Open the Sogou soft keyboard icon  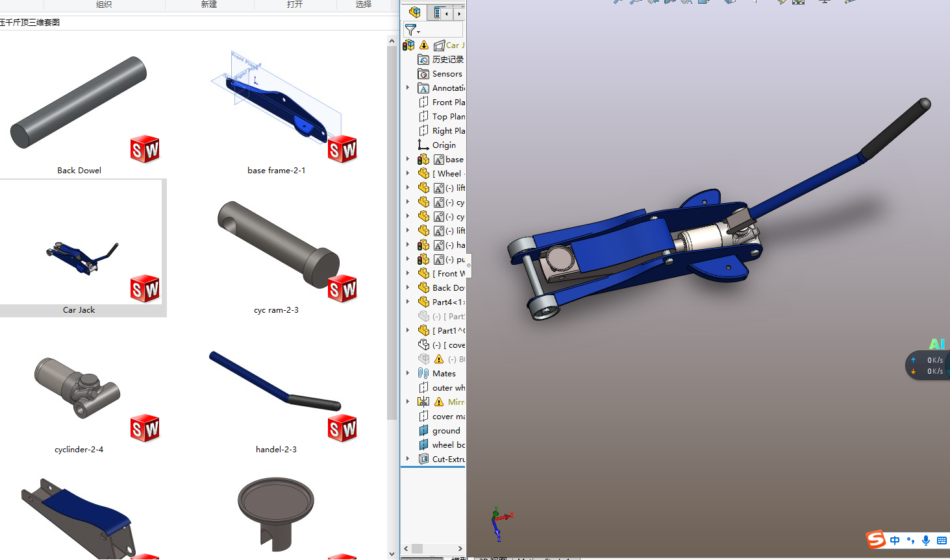[942, 541]
